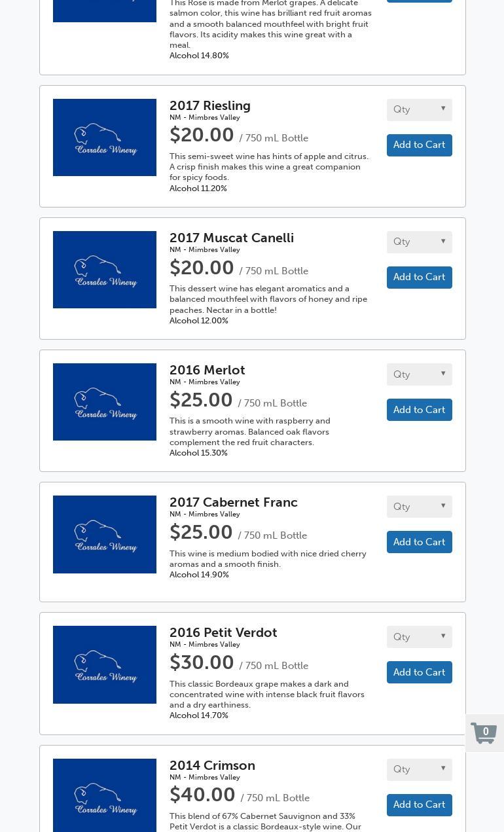Open Qty dropdown for 2016 Petit Verdot
The height and width of the screenshot is (832, 504).
(419, 637)
